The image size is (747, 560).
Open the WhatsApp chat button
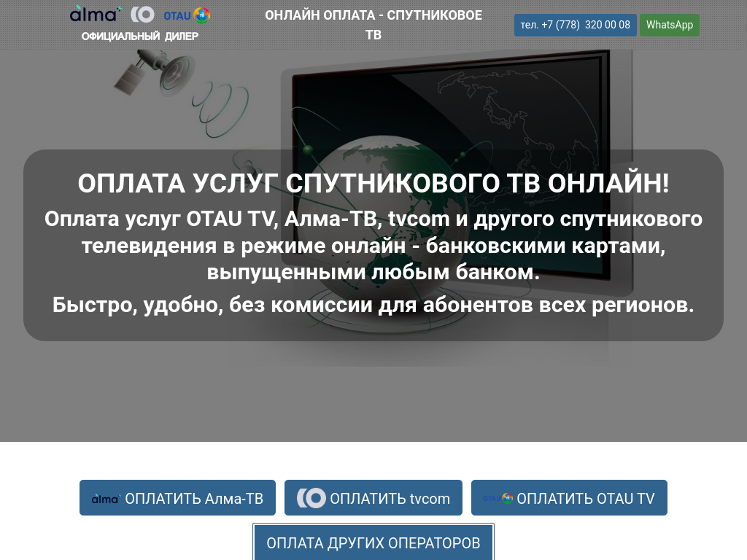click(670, 25)
